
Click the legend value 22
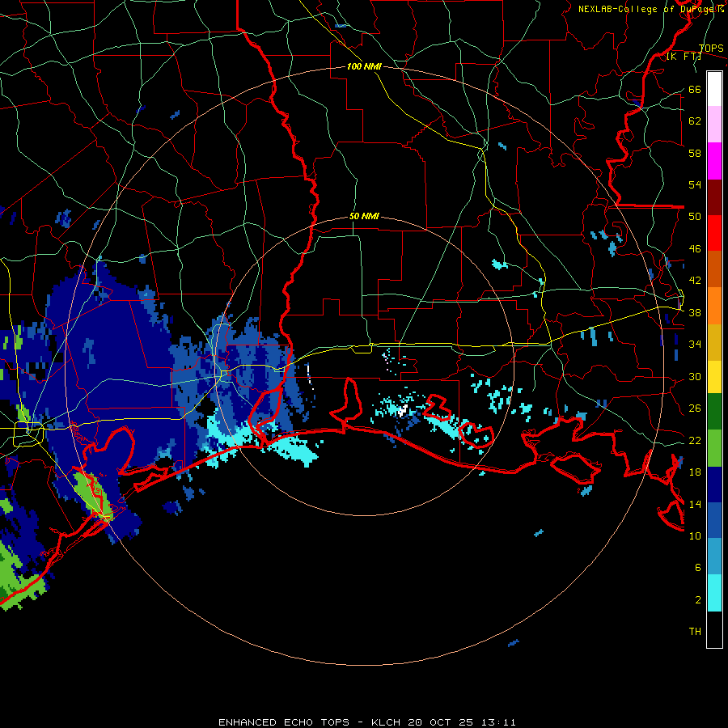695,441
